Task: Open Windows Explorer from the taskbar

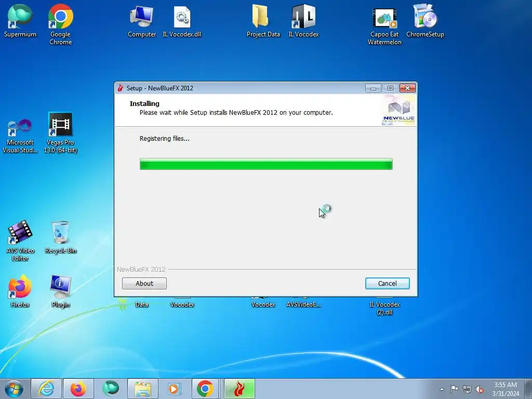Action: [x=143, y=389]
